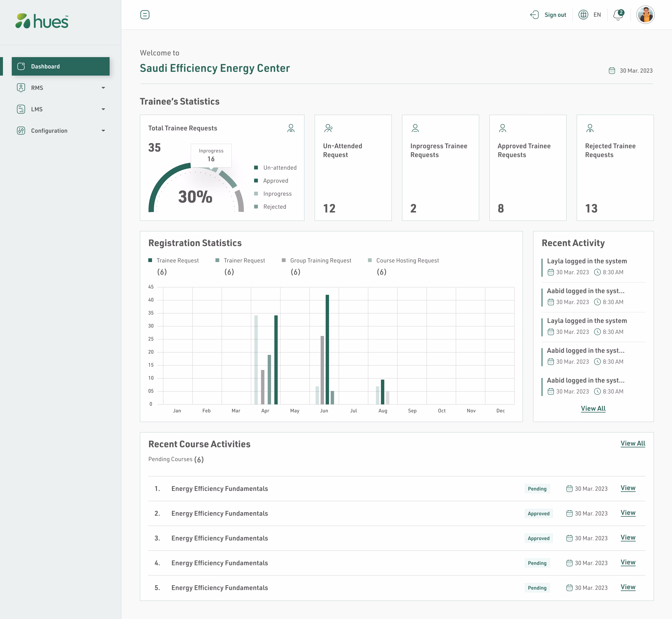Open the LMS menu item

coord(61,109)
